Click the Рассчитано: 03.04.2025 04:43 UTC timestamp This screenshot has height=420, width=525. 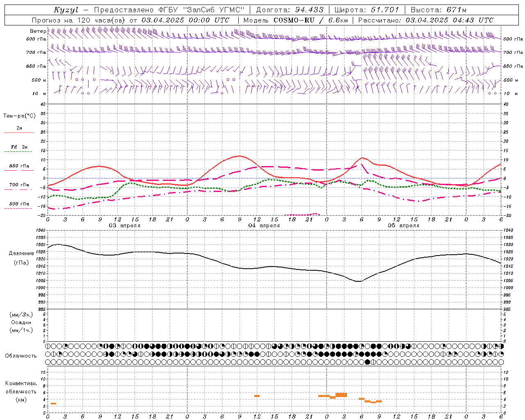(x=426, y=20)
